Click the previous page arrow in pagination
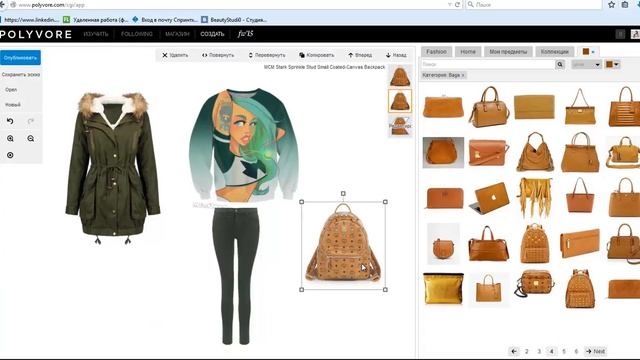This screenshot has height=360, width=640. 514,351
